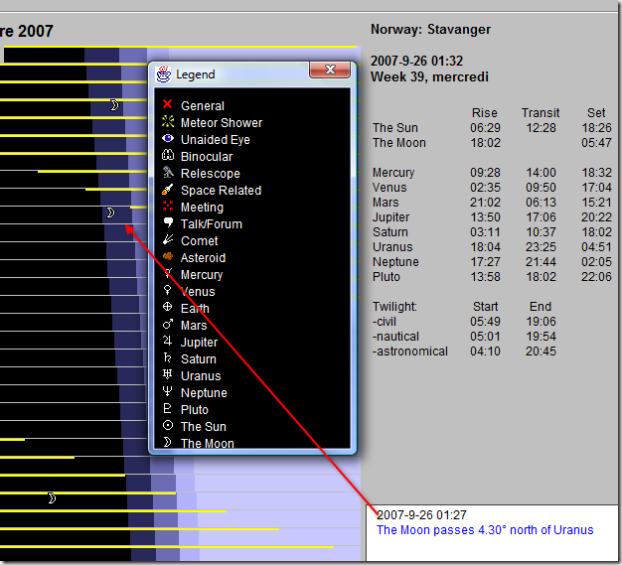Click The Moon label in the legend
622x565 pixels.
(x=207, y=443)
